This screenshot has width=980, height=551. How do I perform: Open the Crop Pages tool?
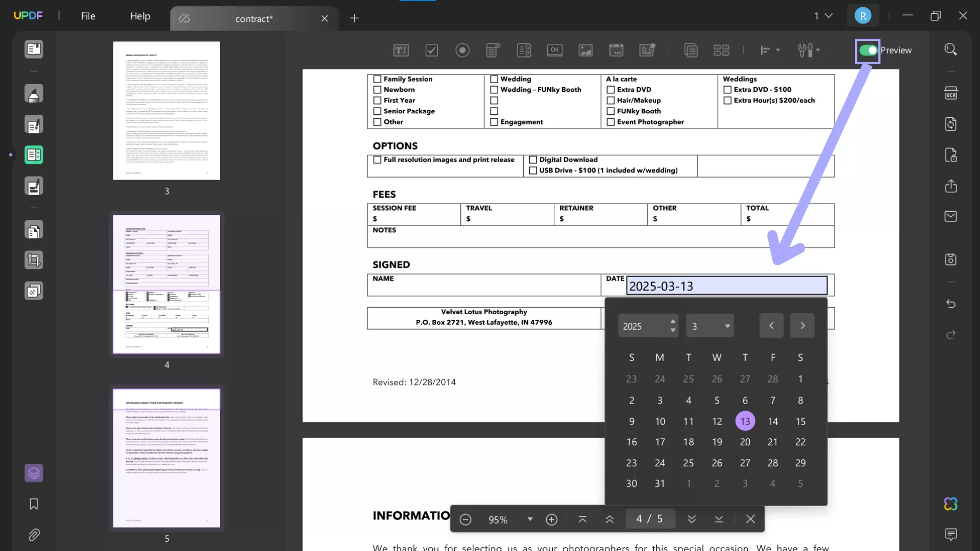tap(34, 260)
